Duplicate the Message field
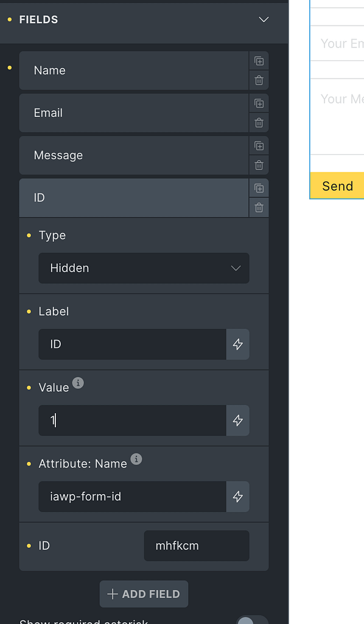This screenshot has height=624, width=364. pos(259,146)
